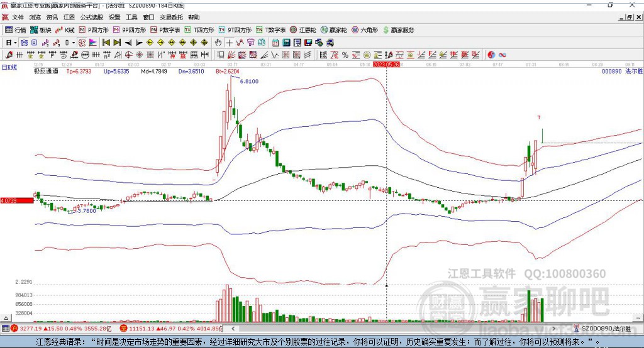Click the Tp=6.3793 value

(x=79, y=71)
